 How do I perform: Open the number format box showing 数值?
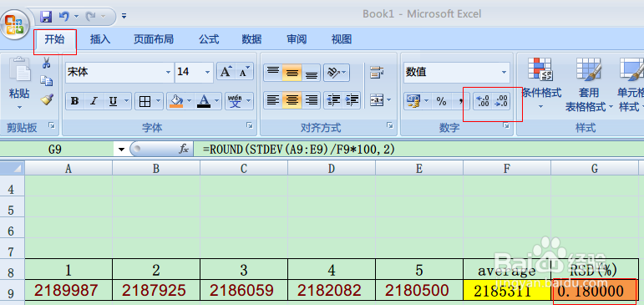457,73
